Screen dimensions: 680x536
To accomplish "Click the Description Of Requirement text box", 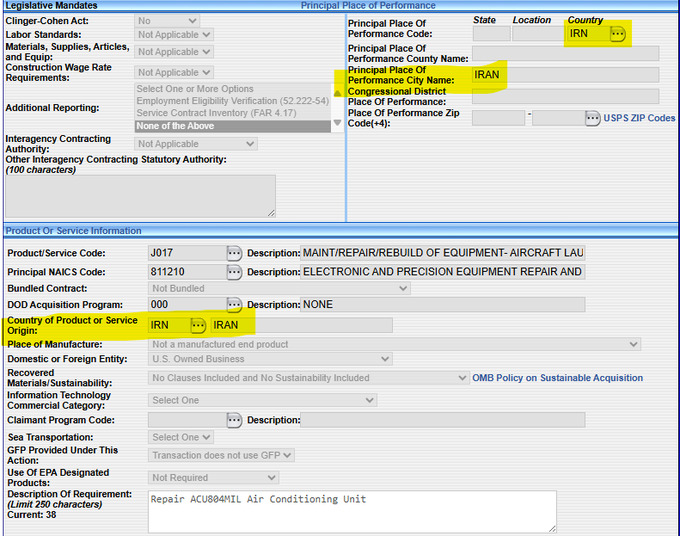I will click(352, 510).
